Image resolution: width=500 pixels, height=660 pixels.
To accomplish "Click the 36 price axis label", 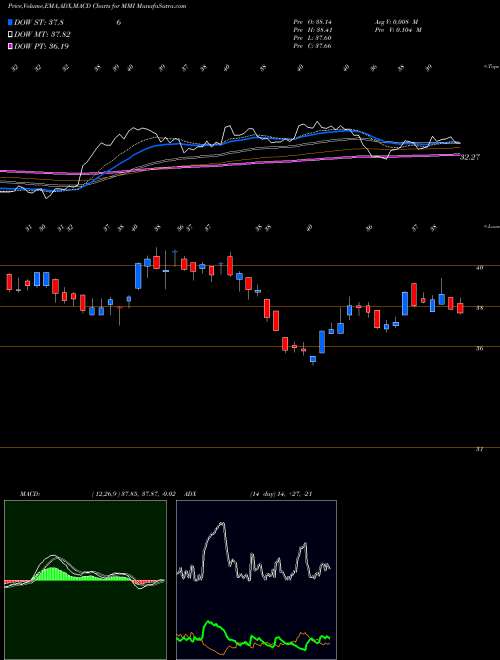I will click(480, 349).
